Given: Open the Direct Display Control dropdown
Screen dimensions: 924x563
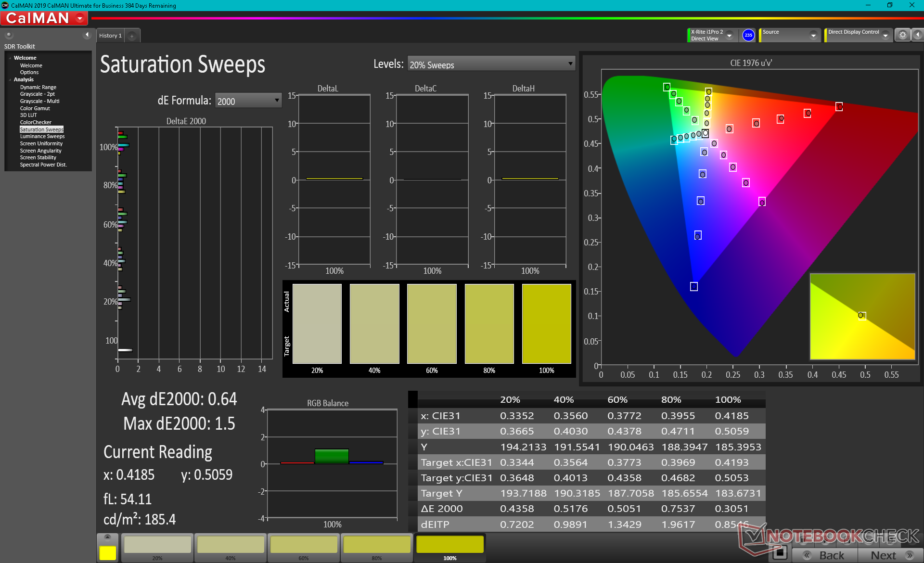Looking at the screenshot, I should click(x=885, y=36).
